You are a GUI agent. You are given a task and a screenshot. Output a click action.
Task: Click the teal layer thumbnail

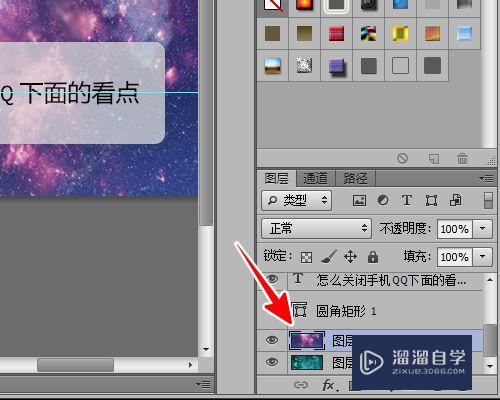tap(307, 363)
